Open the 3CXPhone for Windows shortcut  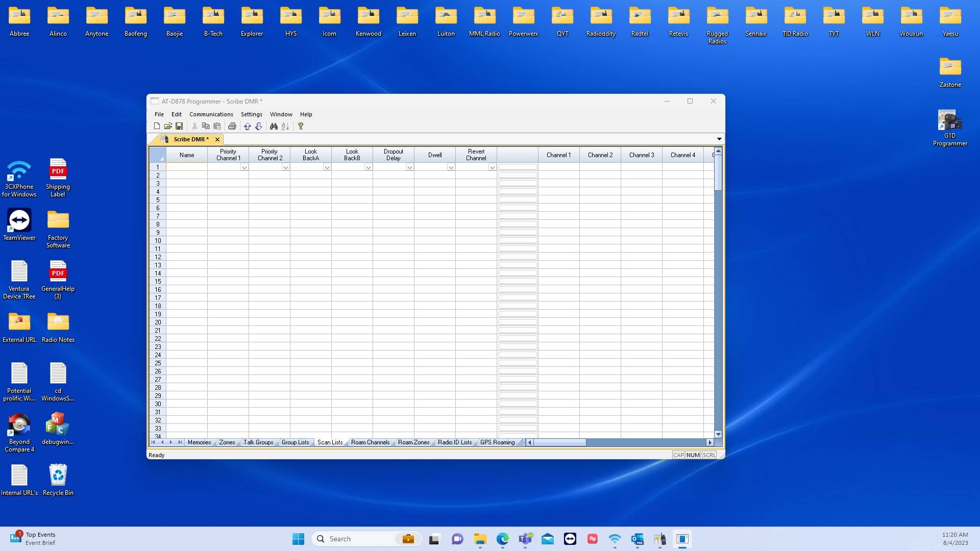[x=19, y=177]
